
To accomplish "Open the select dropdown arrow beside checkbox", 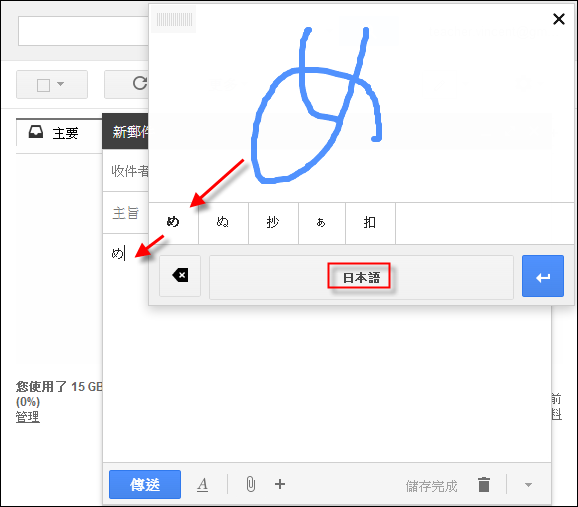I will point(60,84).
